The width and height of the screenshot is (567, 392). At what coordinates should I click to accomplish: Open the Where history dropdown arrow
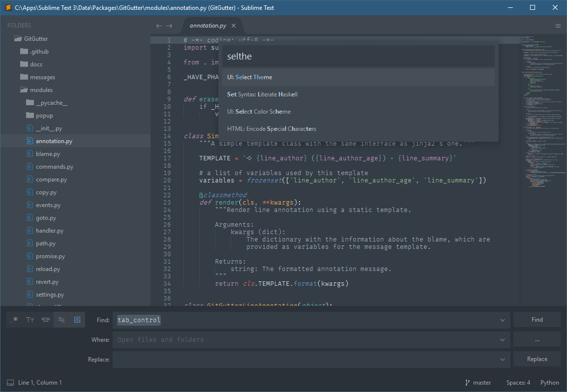(x=502, y=340)
